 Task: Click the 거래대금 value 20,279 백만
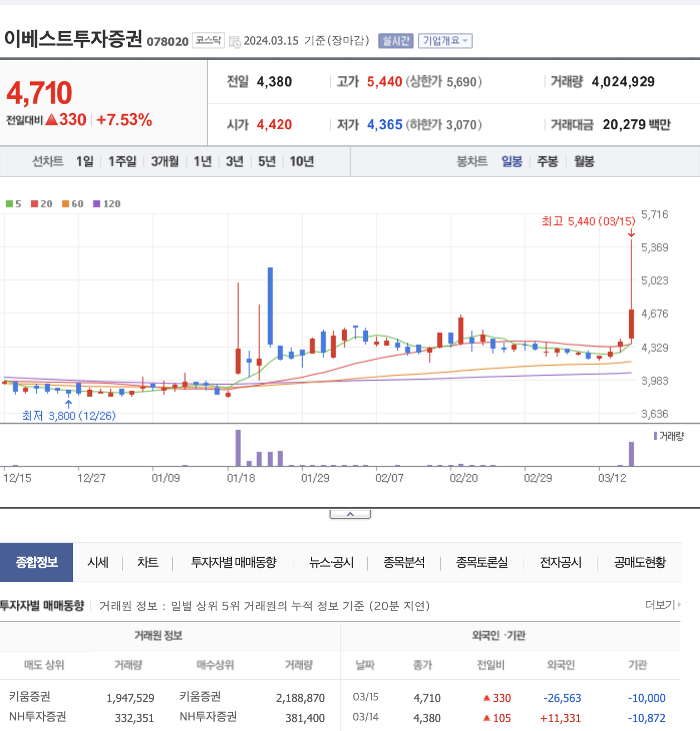click(636, 125)
